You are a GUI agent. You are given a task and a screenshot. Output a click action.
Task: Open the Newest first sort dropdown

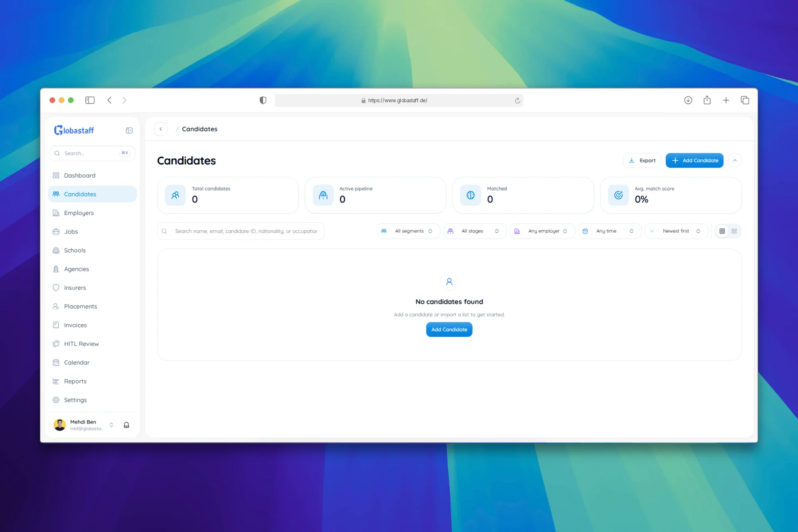(676, 231)
